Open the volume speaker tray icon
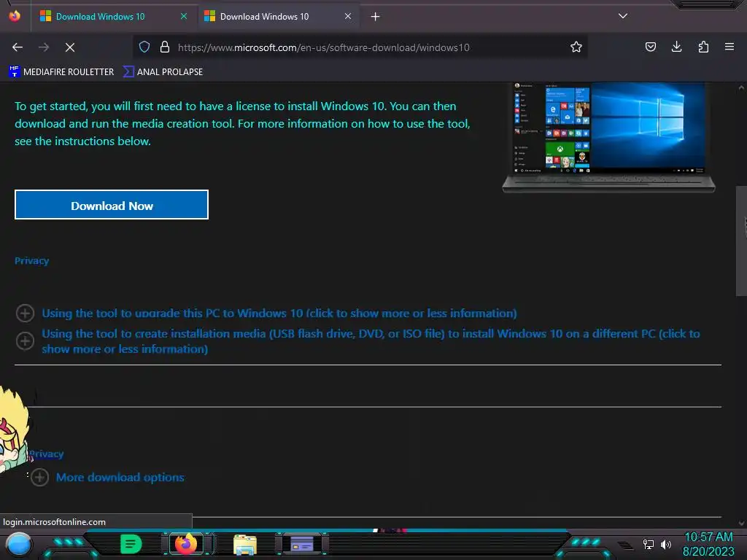Image resolution: width=747 pixels, height=560 pixels. (x=666, y=544)
